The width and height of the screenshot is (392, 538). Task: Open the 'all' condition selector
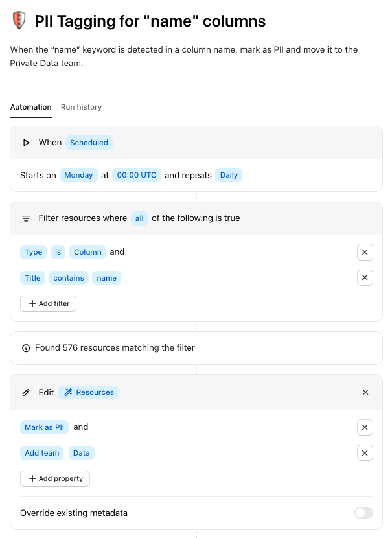tap(139, 218)
